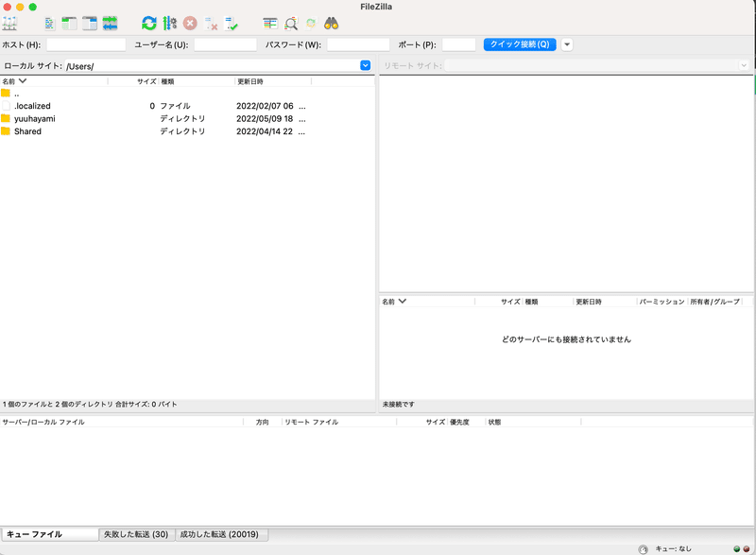756x555 pixels.
Task: Switch to キュー ファイル tab
Action: click(x=50, y=534)
